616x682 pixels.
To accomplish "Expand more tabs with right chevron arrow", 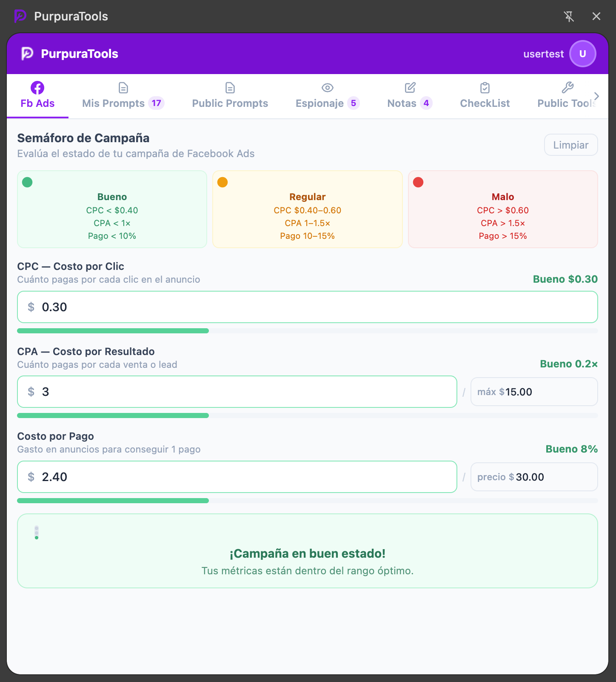I will pyautogui.click(x=597, y=96).
